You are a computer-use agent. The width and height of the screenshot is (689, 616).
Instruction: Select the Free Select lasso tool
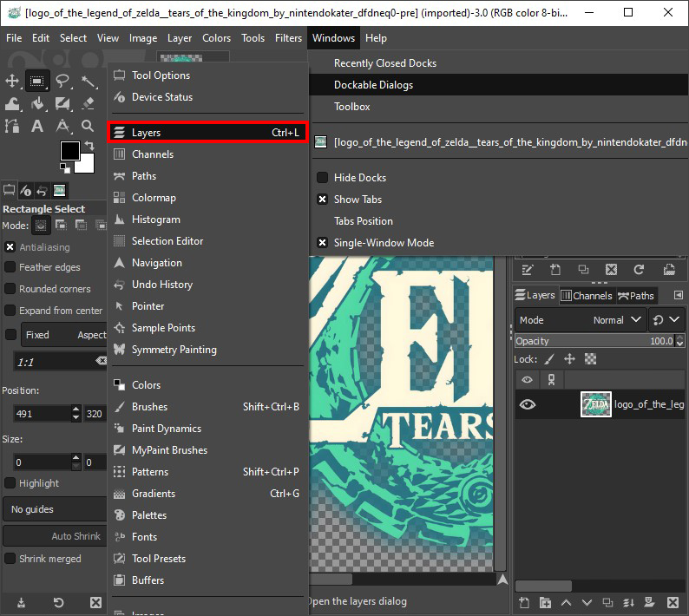coord(62,81)
